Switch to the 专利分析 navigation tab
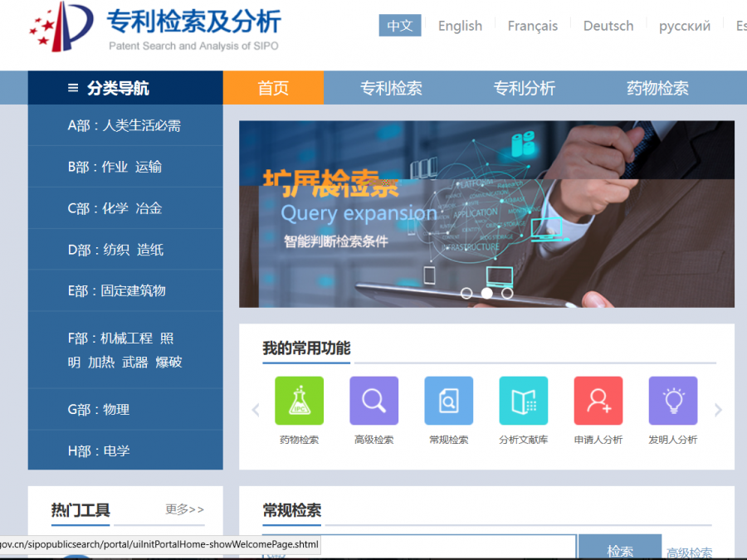 tap(524, 88)
